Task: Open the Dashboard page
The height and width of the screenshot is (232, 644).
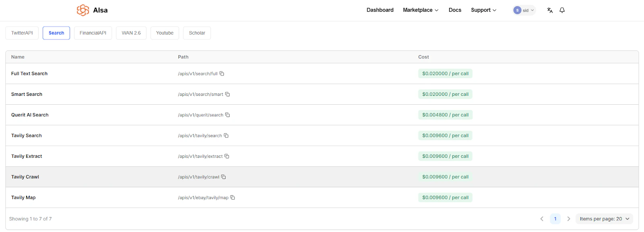Action: tap(380, 10)
